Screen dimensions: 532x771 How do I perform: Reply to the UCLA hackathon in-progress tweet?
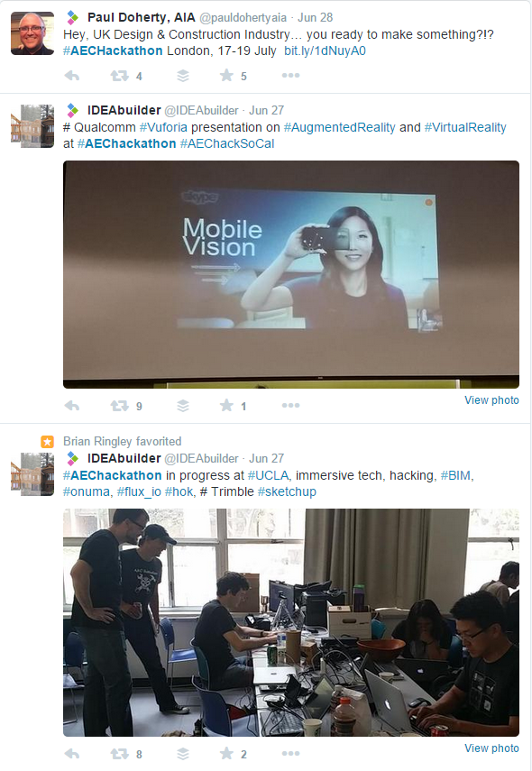(x=72, y=754)
